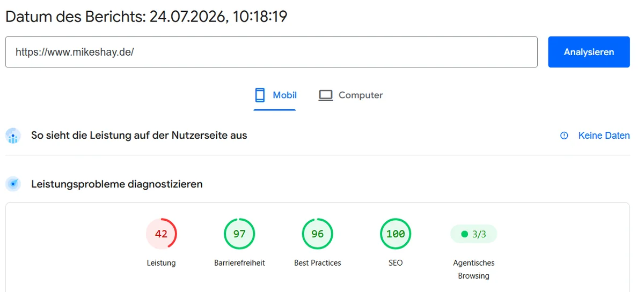This screenshot has width=644, height=292.
Task: Click the Agentisches Browsing label
Action: pos(474,269)
